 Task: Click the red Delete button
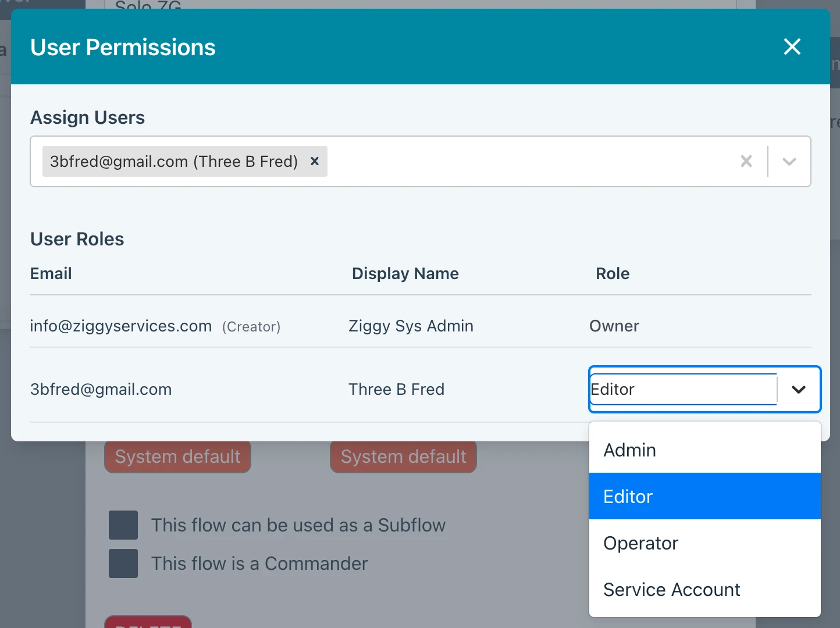tap(148, 622)
